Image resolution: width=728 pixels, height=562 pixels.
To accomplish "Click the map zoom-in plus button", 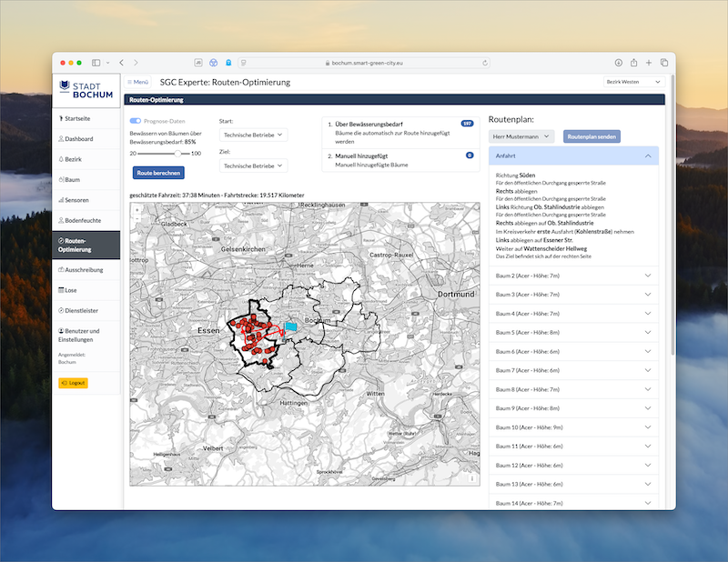I will [x=136, y=209].
